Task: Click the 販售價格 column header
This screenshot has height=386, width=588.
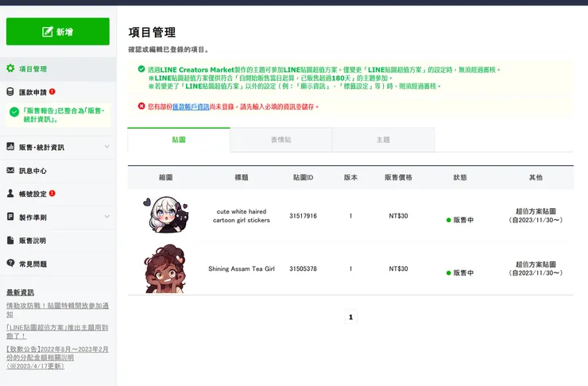Action: point(398,177)
